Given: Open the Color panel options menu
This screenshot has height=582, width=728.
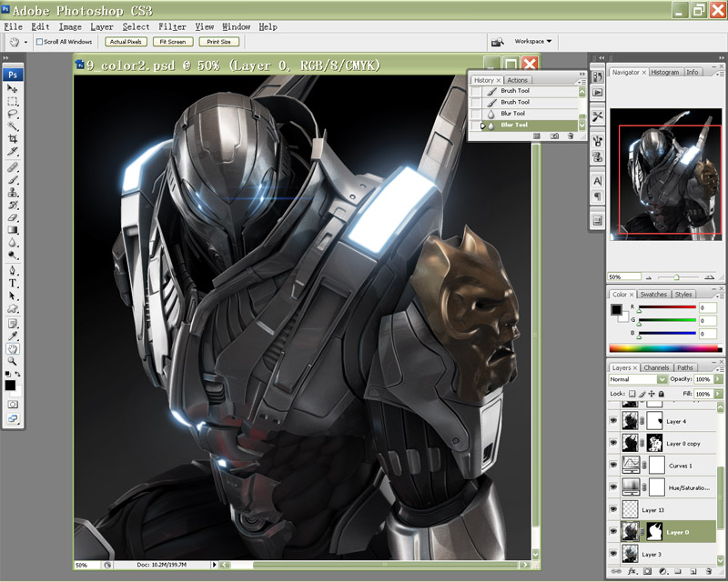Looking at the screenshot, I should (x=721, y=296).
